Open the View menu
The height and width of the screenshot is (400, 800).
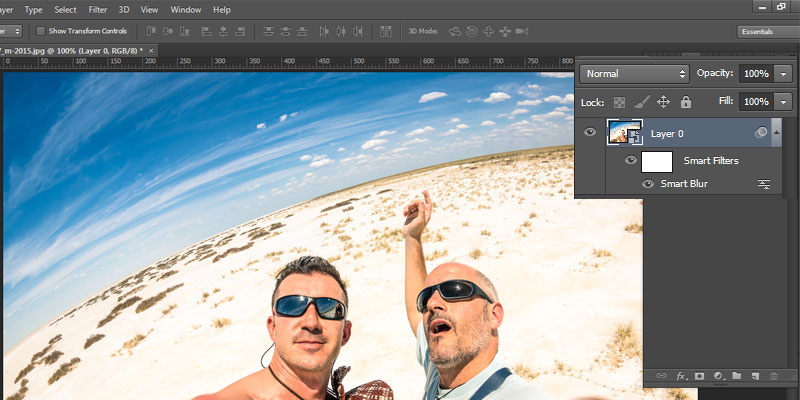tap(149, 10)
